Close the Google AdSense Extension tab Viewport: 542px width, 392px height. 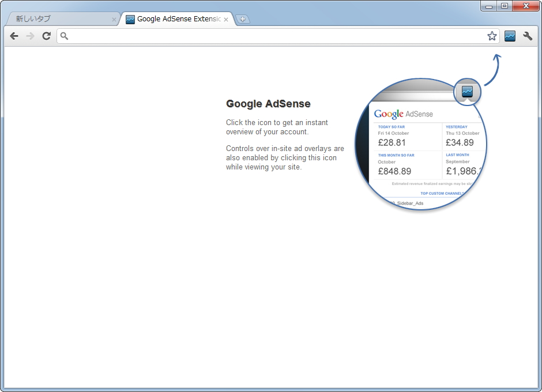[225, 20]
